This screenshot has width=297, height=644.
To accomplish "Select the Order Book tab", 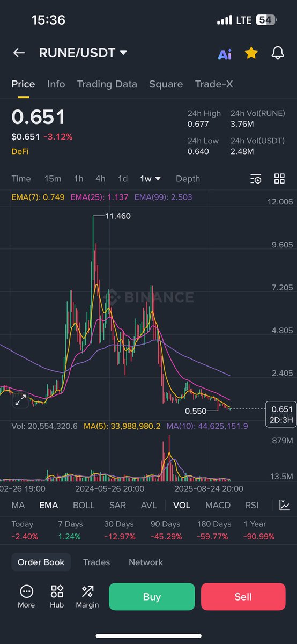I will coord(41,562).
